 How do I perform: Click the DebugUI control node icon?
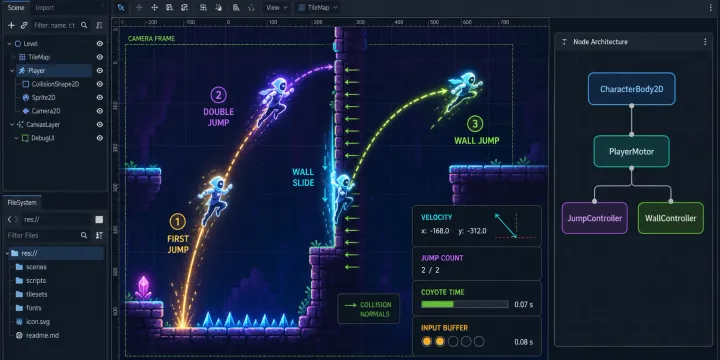(26, 138)
